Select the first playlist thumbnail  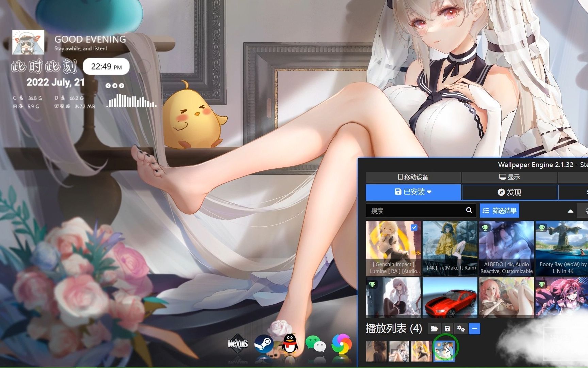point(376,351)
